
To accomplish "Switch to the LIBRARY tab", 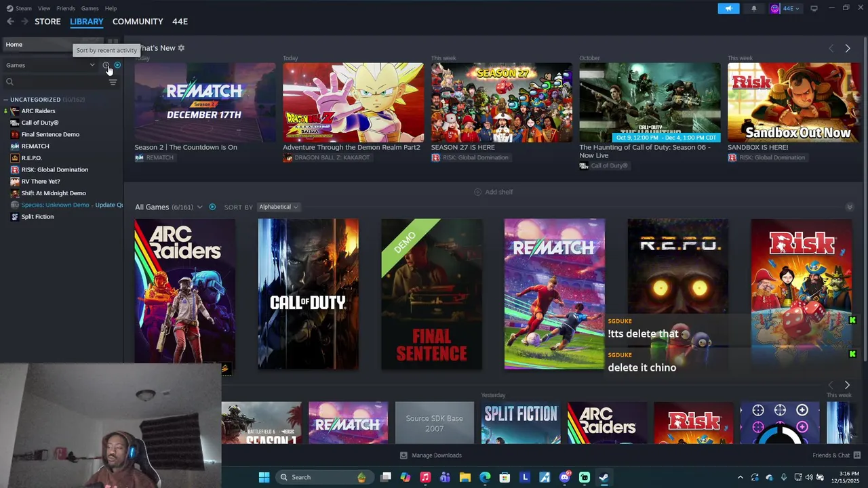I will (x=87, y=22).
